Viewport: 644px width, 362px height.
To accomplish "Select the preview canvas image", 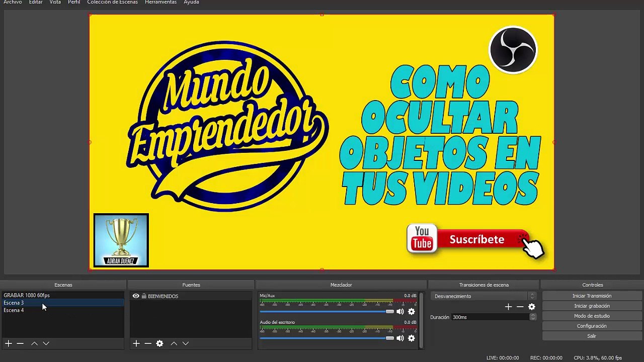I will 322,142.
